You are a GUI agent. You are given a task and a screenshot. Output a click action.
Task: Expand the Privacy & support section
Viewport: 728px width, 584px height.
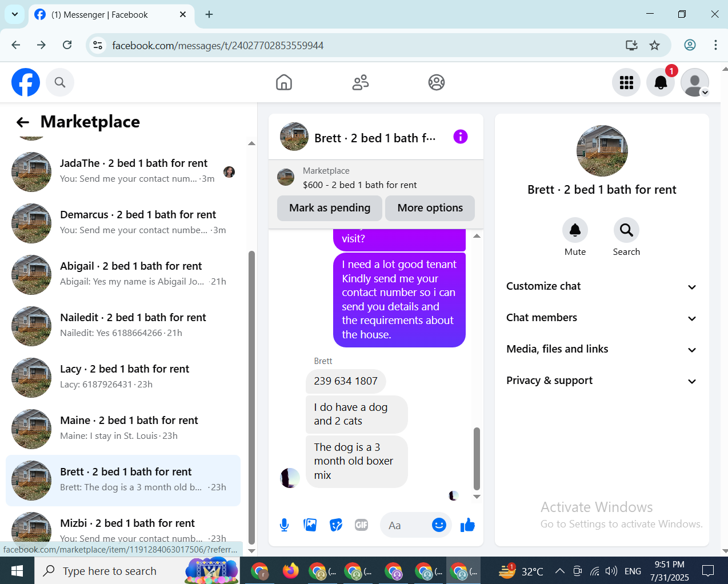point(602,381)
